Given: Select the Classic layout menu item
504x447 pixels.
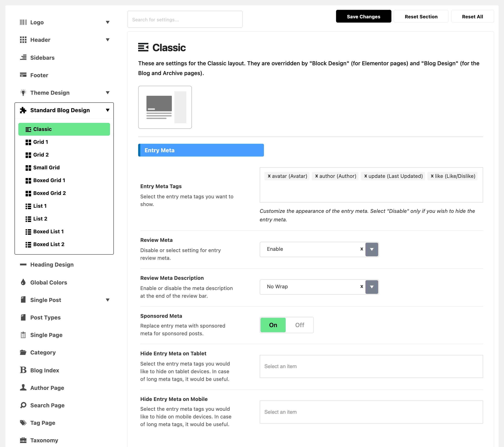Looking at the screenshot, I should tap(64, 129).
